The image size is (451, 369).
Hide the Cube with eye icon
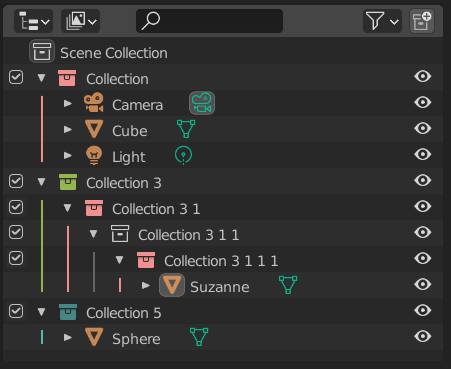point(423,128)
